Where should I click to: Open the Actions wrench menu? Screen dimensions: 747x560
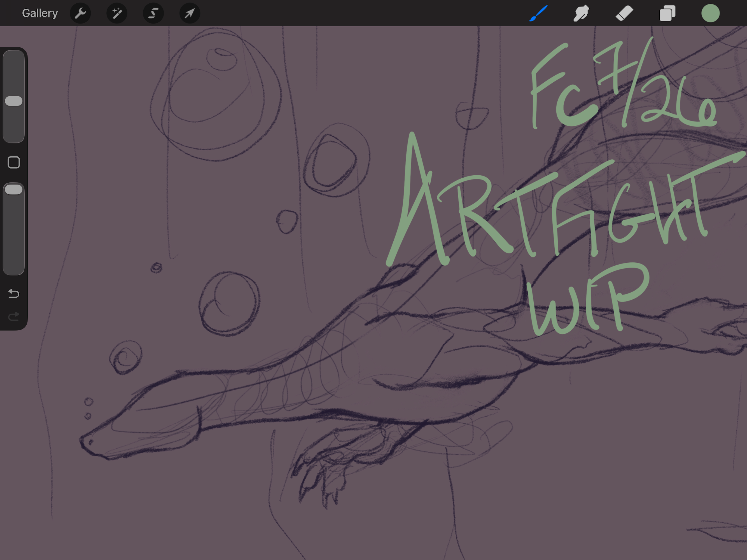click(x=80, y=13)
